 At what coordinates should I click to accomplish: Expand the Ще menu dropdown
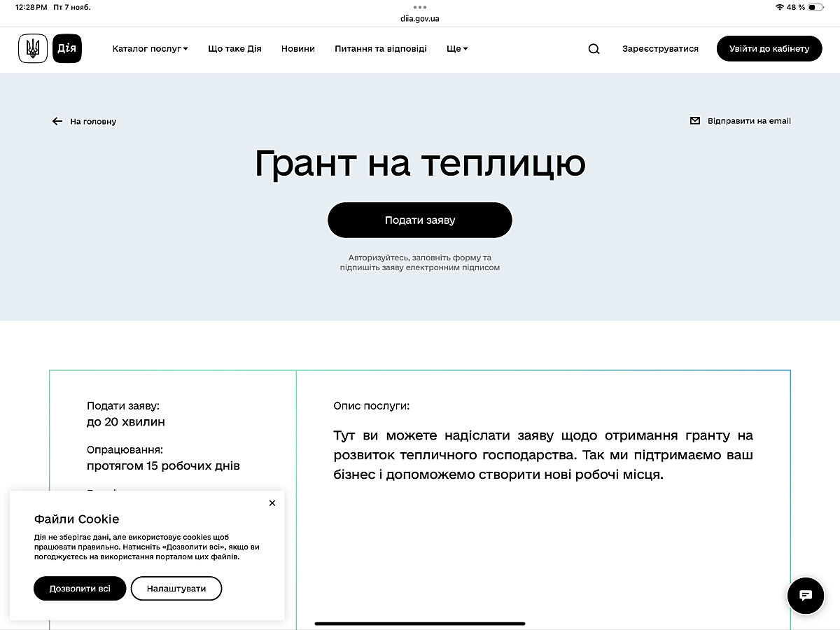click(457, 49)
